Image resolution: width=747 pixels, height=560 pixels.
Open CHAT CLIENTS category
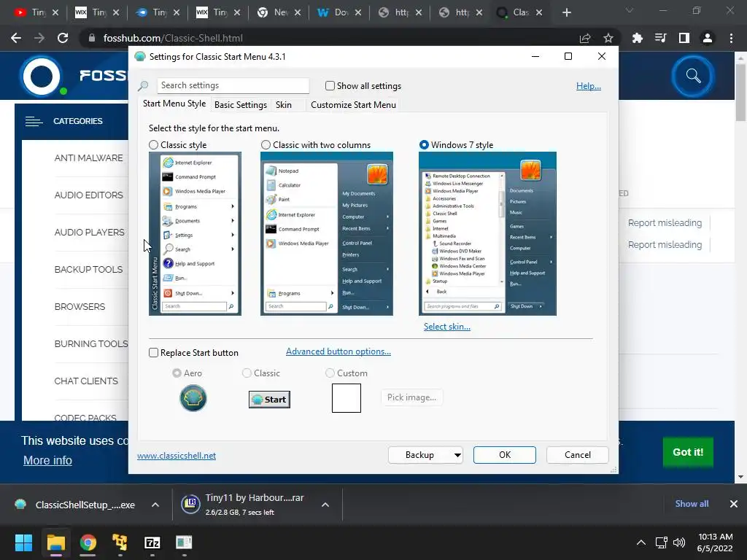86,381
